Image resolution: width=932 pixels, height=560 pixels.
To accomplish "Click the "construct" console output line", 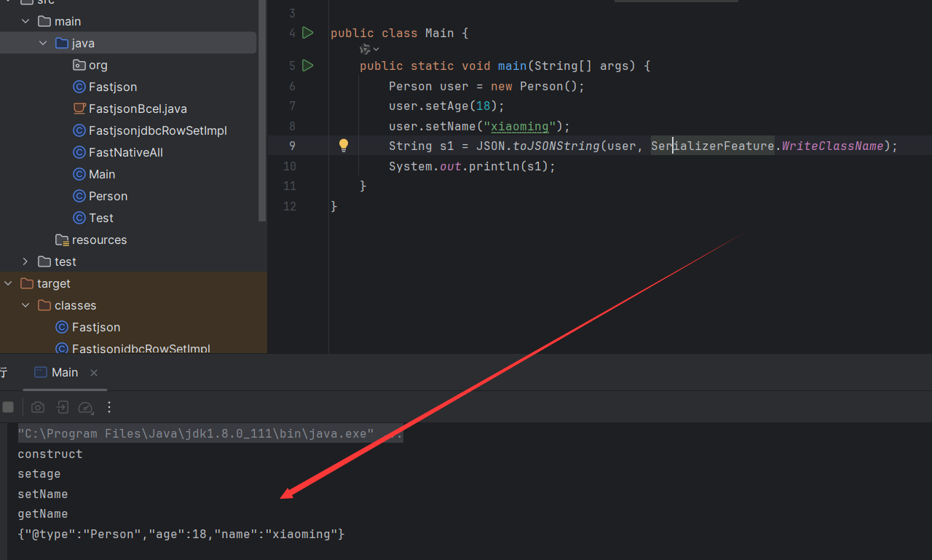I will pyautogui.click(x=50, y=454).
